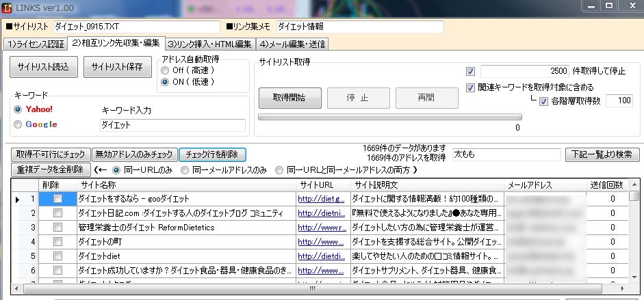The image size is (644, 300).
Task: Check the delete box for row 6
Action: tap(57, 271)
